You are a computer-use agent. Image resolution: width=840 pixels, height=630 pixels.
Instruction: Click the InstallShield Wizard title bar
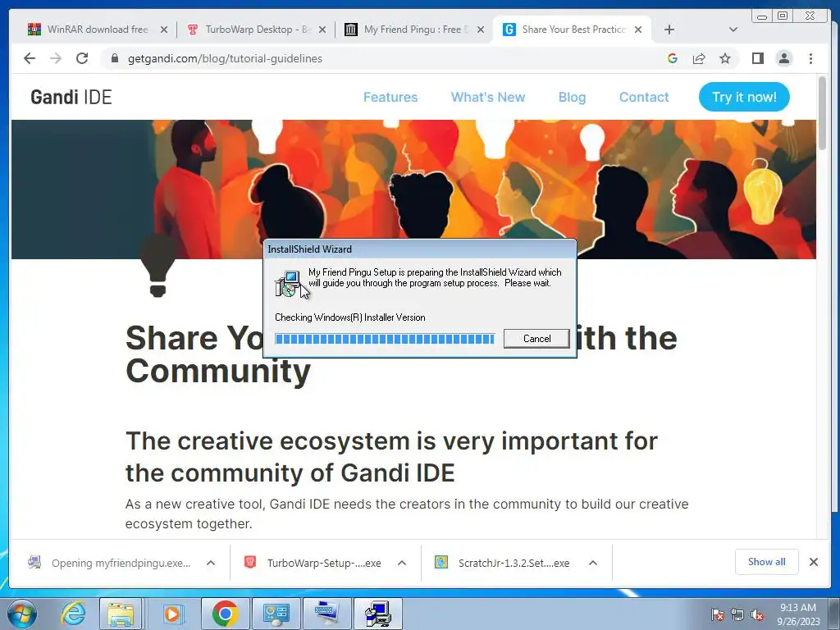pos(419,249)
